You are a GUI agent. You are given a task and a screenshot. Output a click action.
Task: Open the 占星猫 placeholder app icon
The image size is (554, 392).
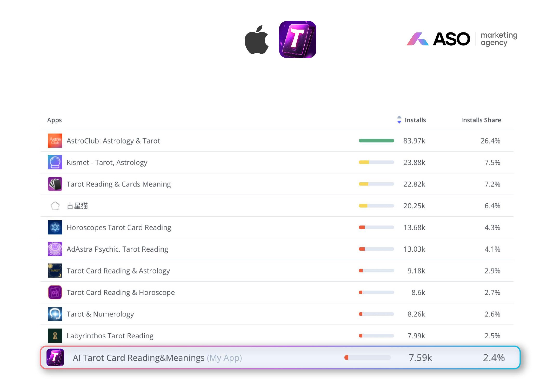click(x=55, y=206)
